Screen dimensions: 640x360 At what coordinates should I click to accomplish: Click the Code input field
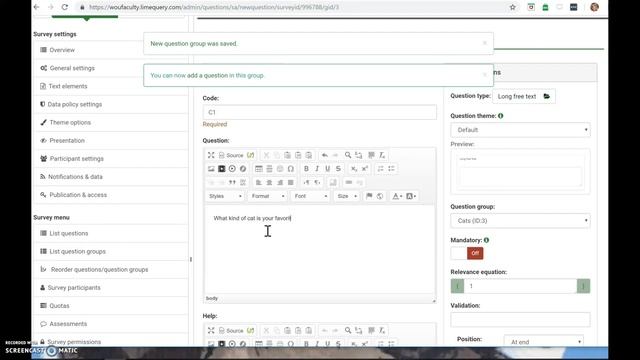click(x=320, y=112)
